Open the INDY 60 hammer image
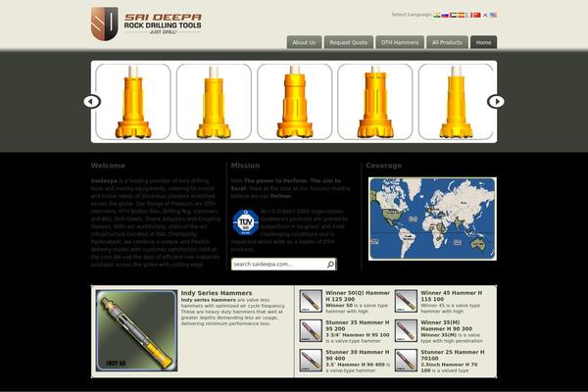This screenshot has width=588, height=392. [136, 330]
